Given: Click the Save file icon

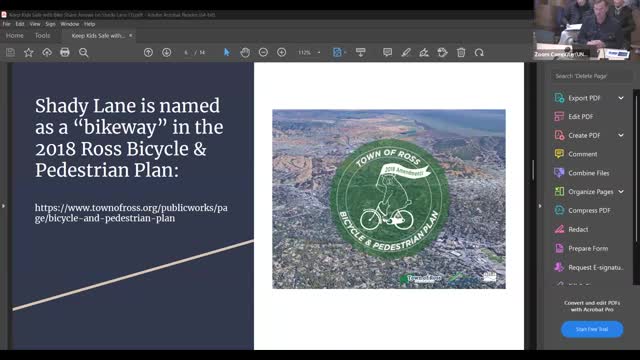Looking at the screenshot, I should pyautogui.click(x=10, y=52).
